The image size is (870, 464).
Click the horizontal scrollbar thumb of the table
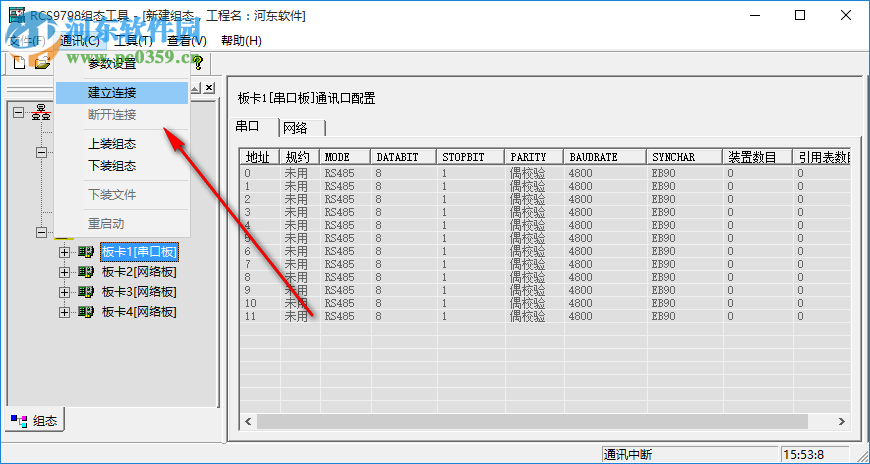[532, 421]
